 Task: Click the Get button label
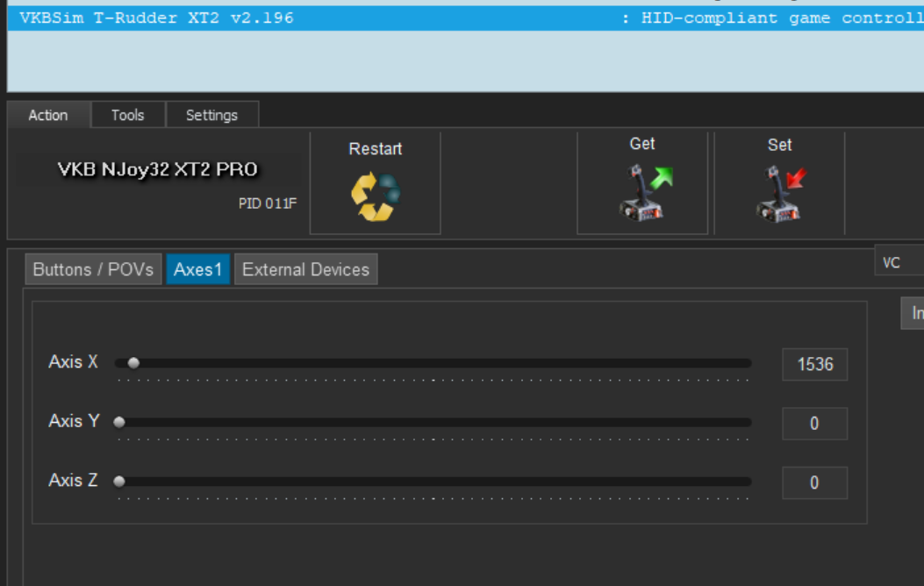tap(641, 144)
